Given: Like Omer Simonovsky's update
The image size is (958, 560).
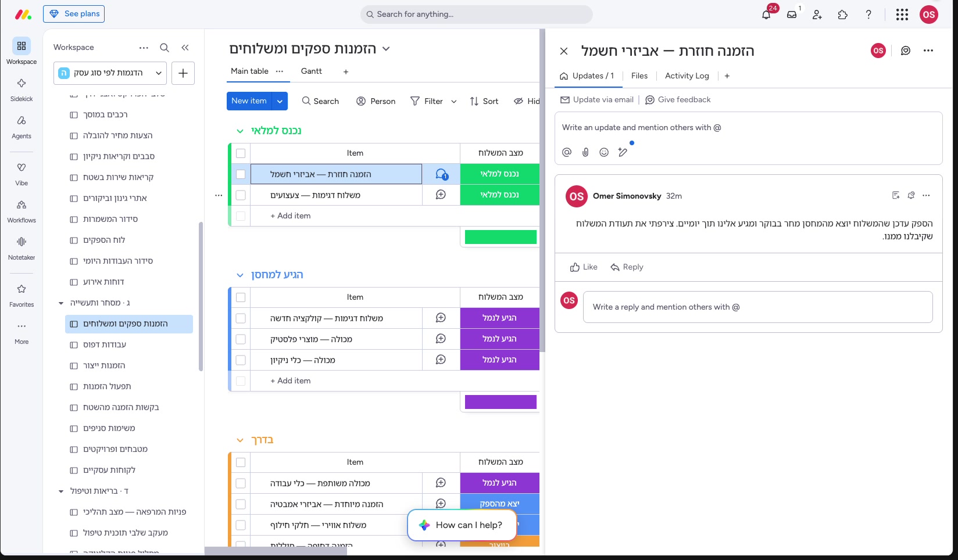Looking at the screenshot, I should (584, 267).
